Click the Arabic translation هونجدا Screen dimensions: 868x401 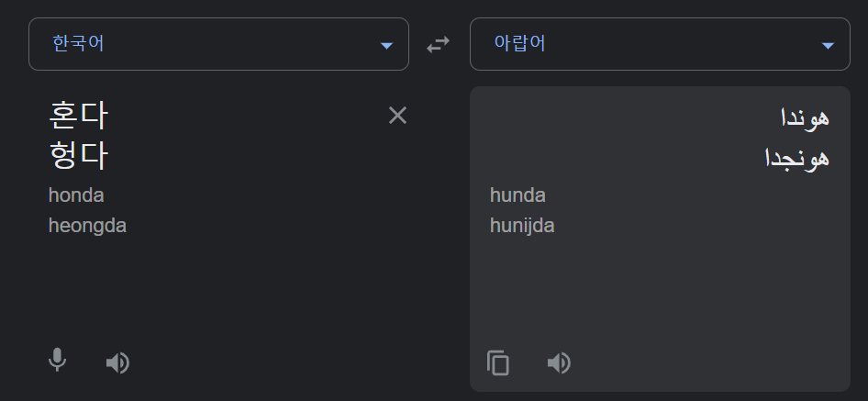[x=796, y=158]
